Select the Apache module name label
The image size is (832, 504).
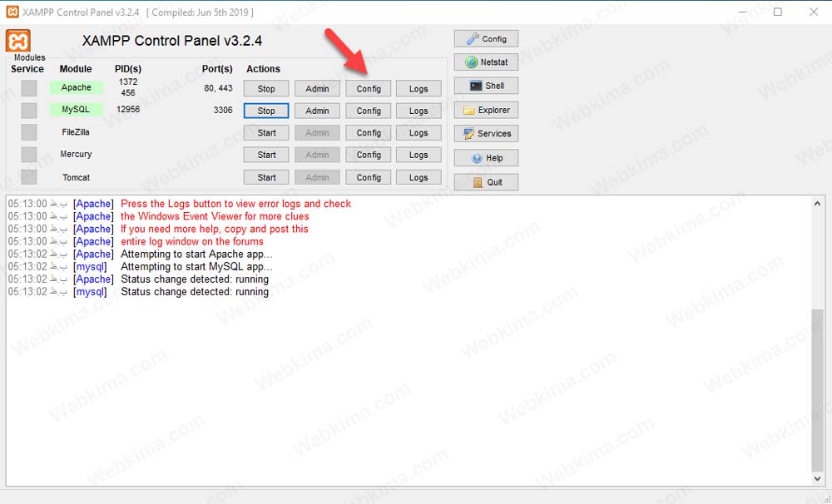[76, 87]
